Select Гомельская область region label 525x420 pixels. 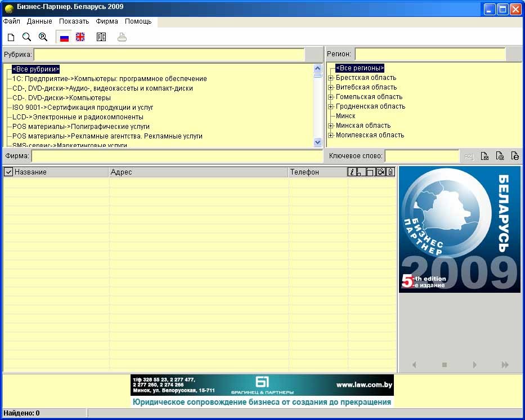click(x=369, y=97)
